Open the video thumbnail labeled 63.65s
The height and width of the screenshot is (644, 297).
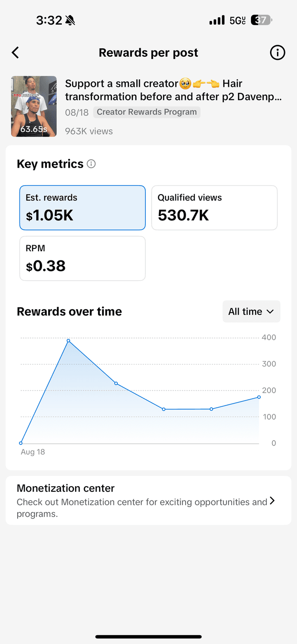(x=33, y=106)
